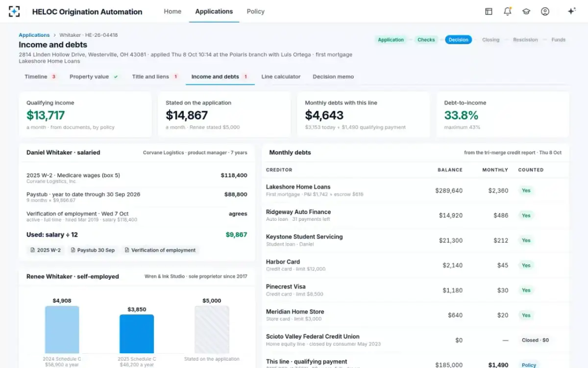Open the notifications bell
Viewport: 588px width, 368px height.
(507, 11)
